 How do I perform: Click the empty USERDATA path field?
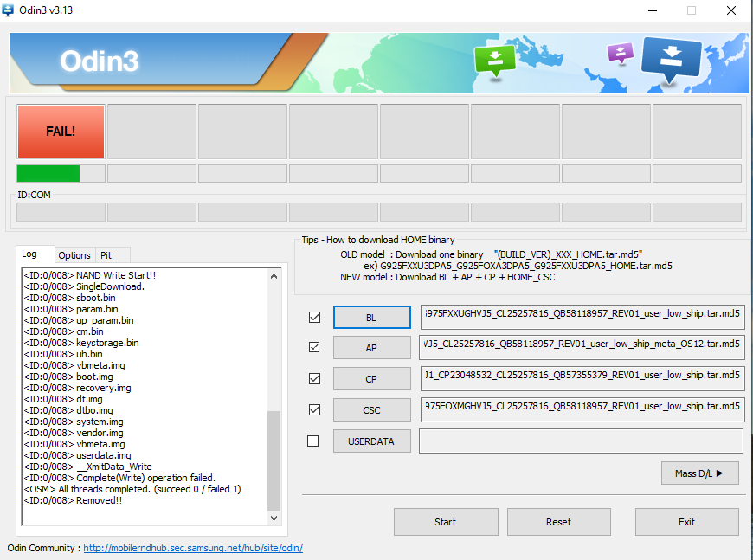[x=581, y=441]
